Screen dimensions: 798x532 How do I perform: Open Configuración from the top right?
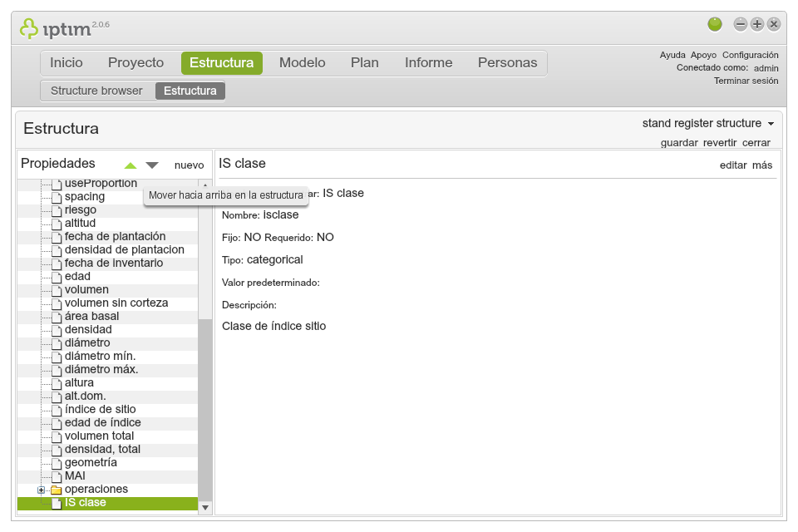click(x=751, y=54)
